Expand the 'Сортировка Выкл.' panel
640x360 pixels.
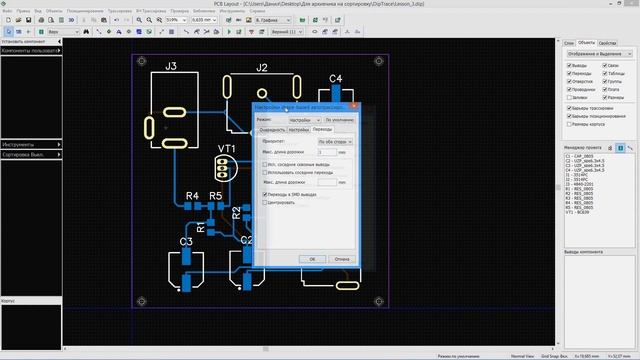point(31,155)
